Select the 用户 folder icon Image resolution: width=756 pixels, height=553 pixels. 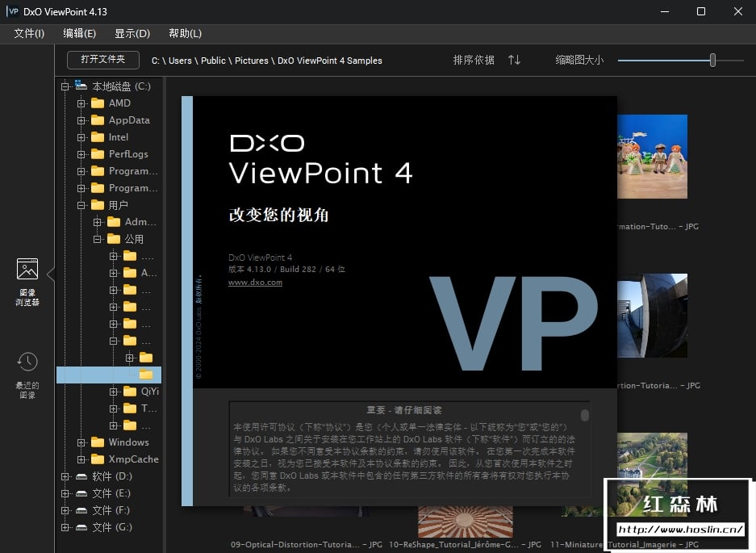tap(98, 204)
